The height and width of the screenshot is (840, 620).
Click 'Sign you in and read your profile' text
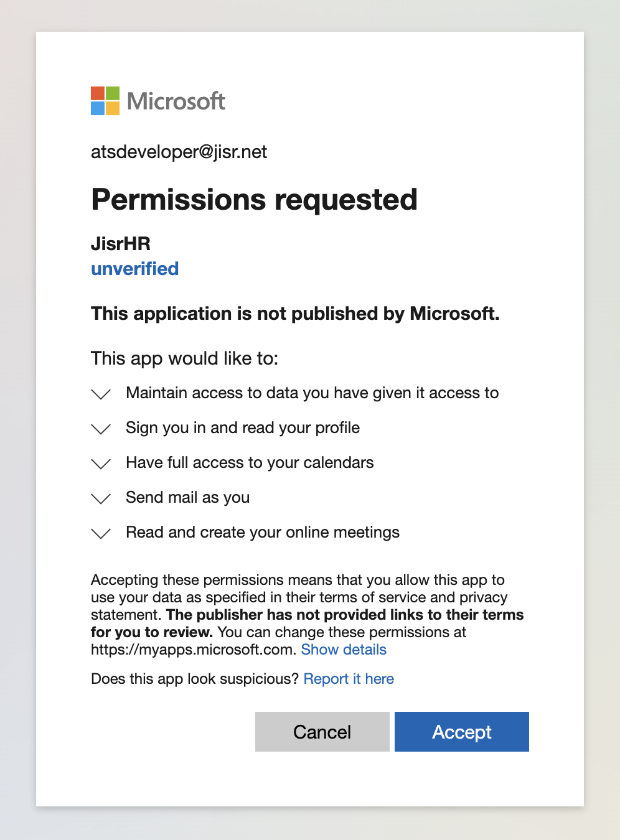pos(243,428)
